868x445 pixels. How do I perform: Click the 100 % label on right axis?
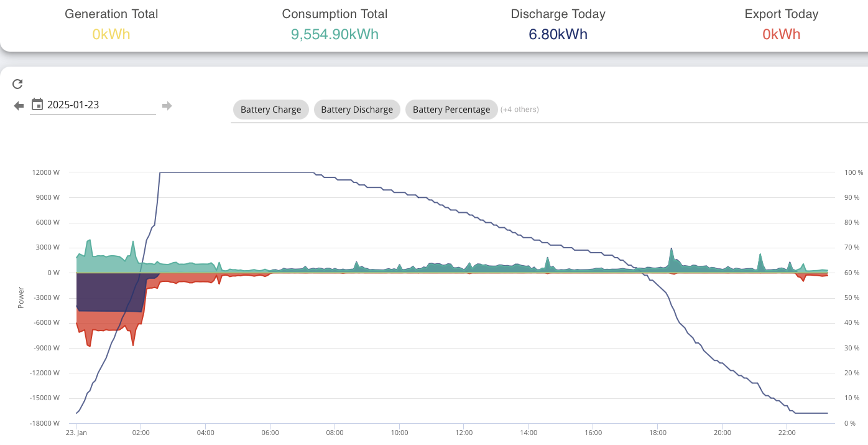tap(854, 172)
